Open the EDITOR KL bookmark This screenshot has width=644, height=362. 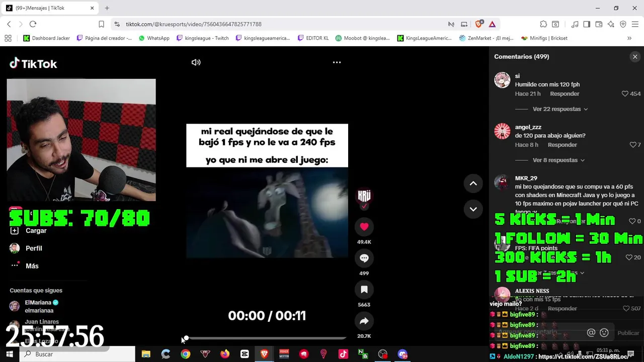click(x=313, y=38)
